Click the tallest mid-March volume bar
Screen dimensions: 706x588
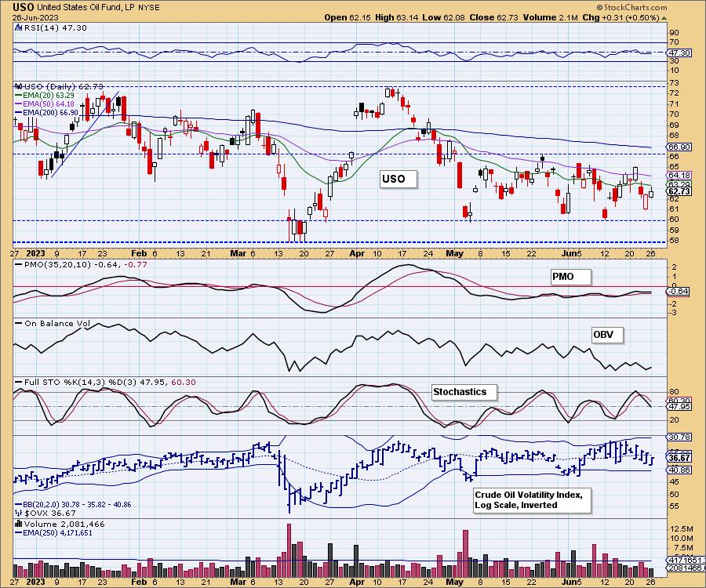(x=289, y=550)
